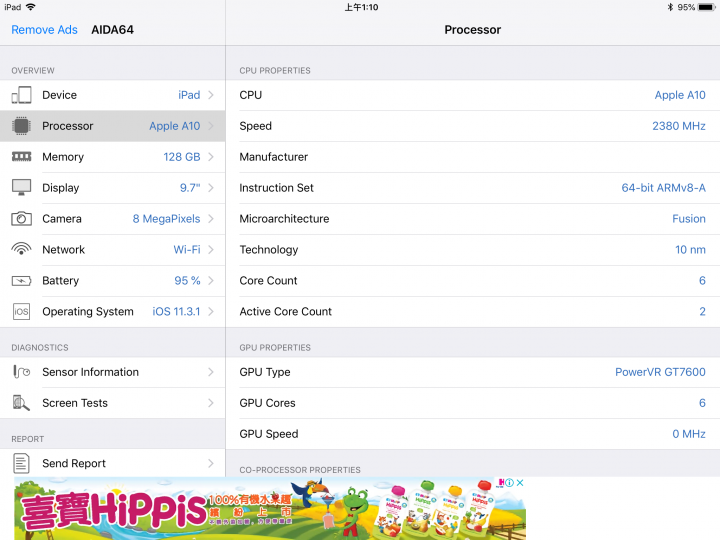Viewport: 720px width, 540px height.
Task: Open Sensor Information diagnostics
Action: (112, 372)
